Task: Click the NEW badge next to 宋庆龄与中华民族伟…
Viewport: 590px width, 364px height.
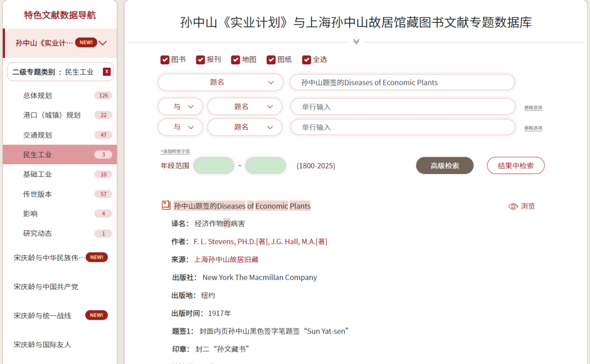Action: pos(96,256)
